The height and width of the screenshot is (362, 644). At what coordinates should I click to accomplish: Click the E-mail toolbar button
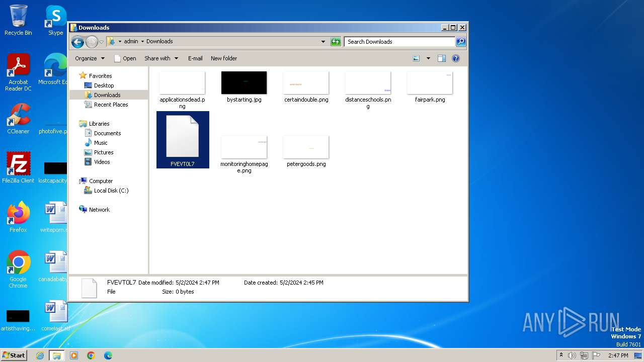click(x=195, y=58)
